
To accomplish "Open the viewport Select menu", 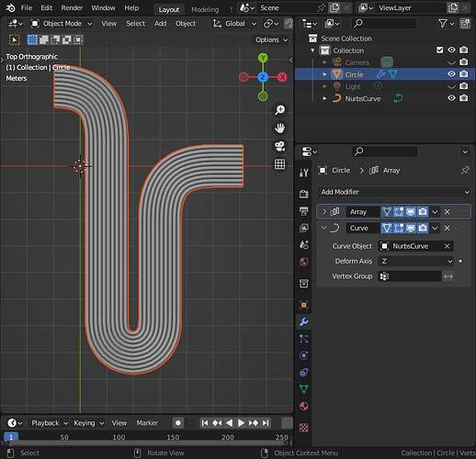I will tap(135, 24).
